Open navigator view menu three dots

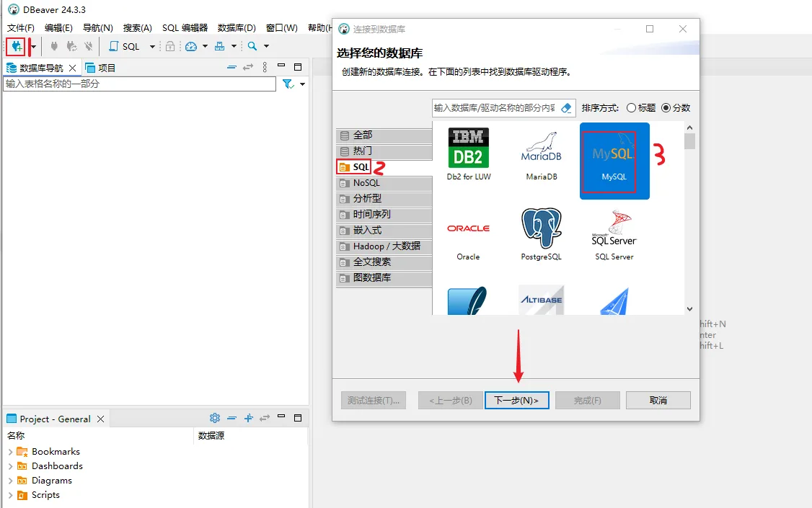click(x=265, y=67)
